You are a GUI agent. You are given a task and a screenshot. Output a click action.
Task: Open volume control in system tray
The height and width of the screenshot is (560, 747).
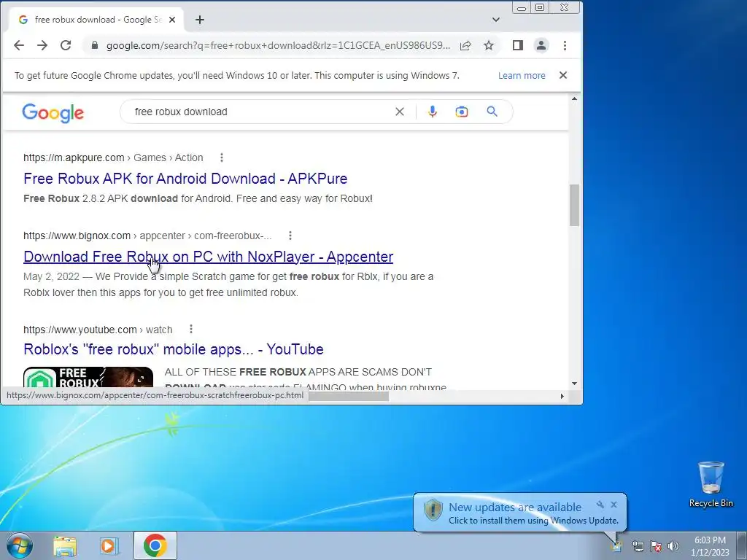673,546
